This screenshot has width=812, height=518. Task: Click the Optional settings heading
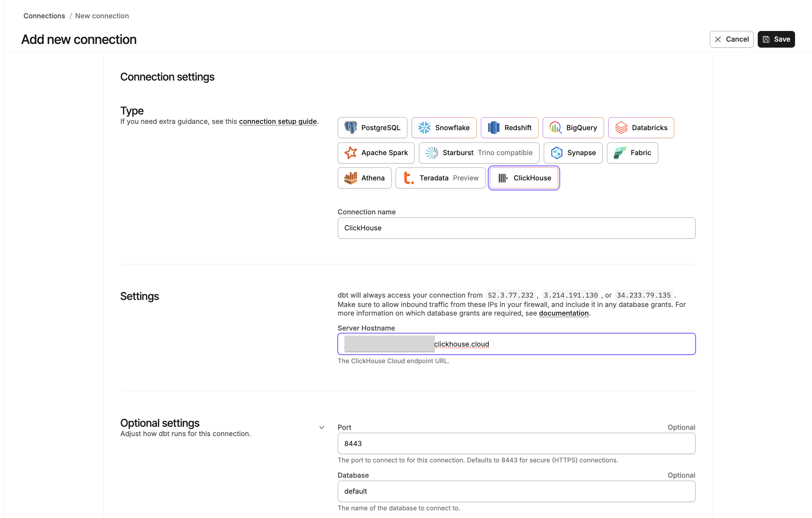(160, 423)
